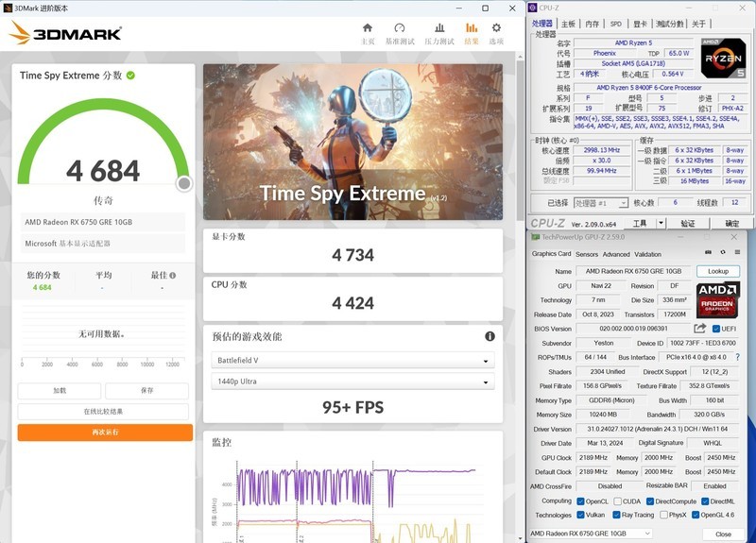Click the BIOS export share icon in GPU-Z

[699, 328]
